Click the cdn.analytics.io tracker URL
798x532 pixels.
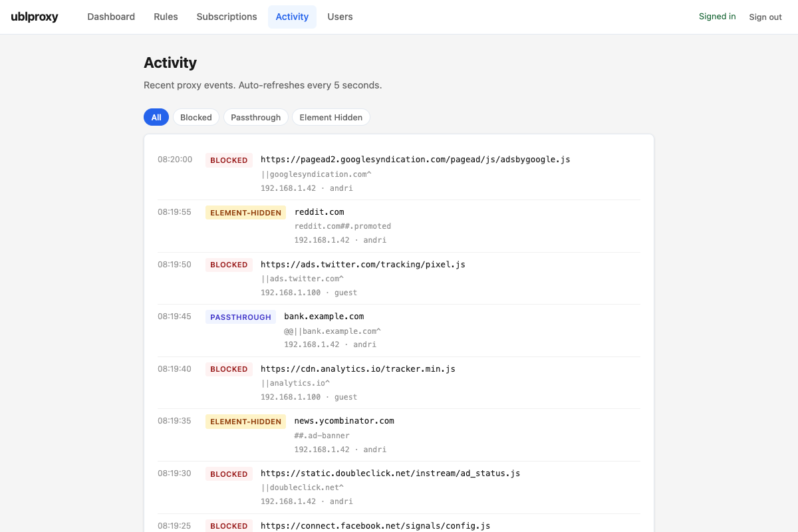point(358,369)
